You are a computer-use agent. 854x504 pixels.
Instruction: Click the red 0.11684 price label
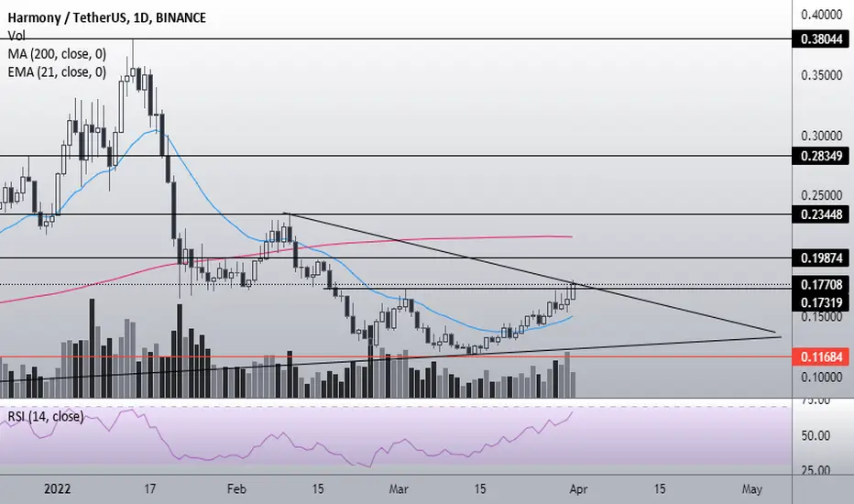click(821, 356)
